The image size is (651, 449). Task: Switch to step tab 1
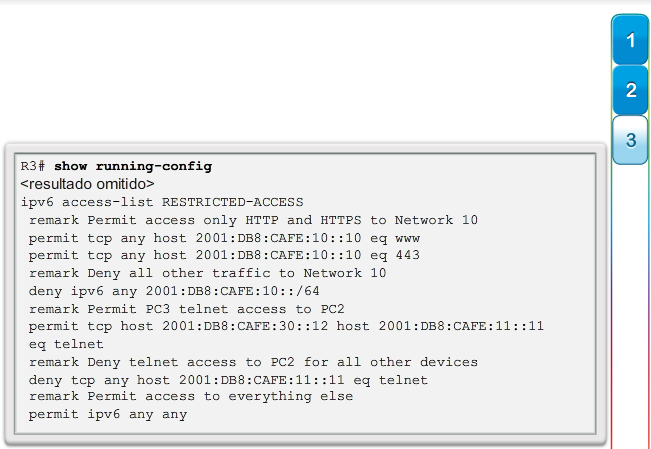[630, 41]
